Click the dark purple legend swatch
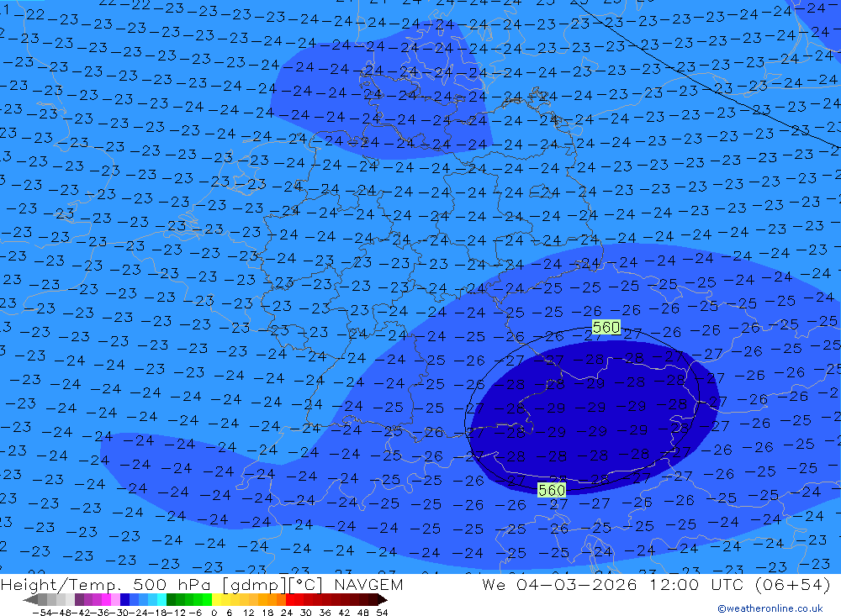Image resolution: width=841 pixels, height=616 pixels. [79, 600]
